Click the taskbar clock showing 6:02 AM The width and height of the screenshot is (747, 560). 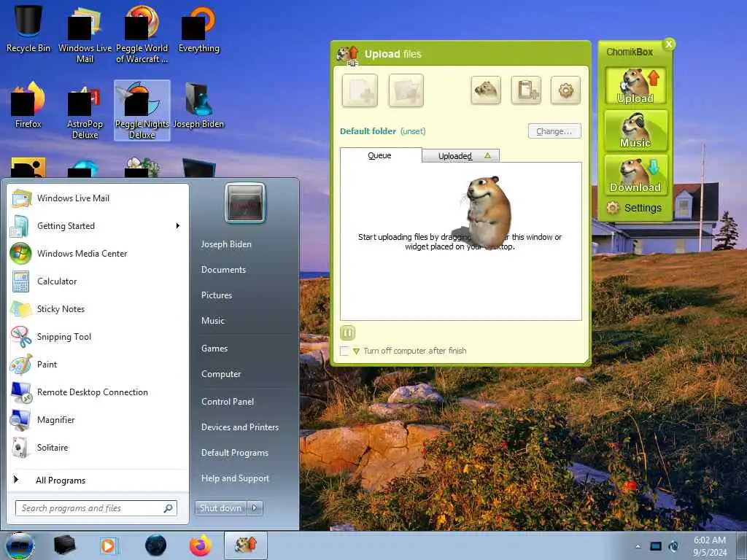(x=710, y=546)
